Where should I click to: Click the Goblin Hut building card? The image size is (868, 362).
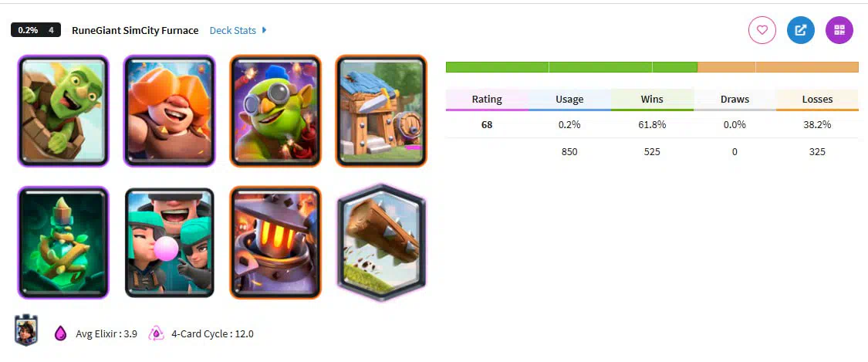pos(381,110)
